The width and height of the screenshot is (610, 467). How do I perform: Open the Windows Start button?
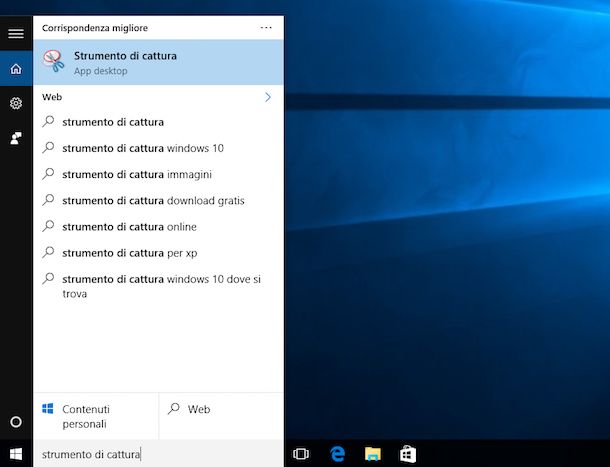coord(16,454)
